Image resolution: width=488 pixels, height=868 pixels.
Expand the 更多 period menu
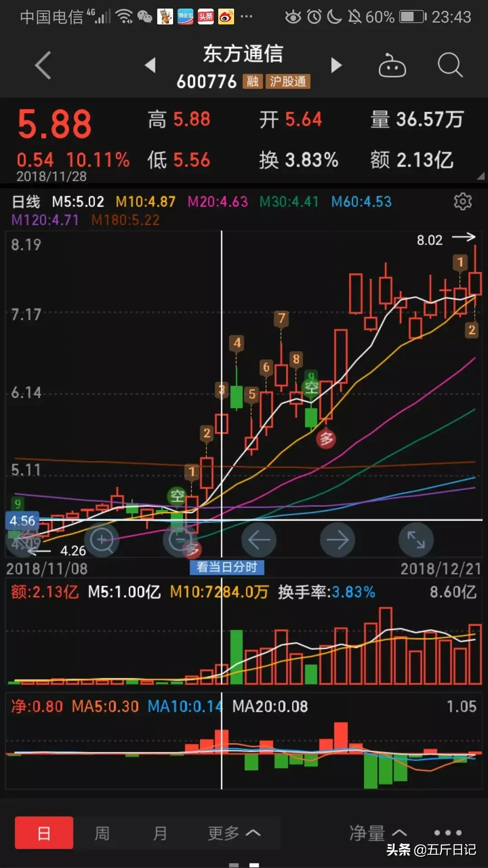click(234, 833)
